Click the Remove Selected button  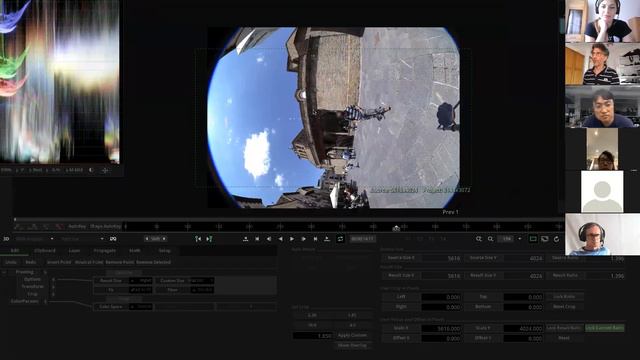[x=153, y=262]
